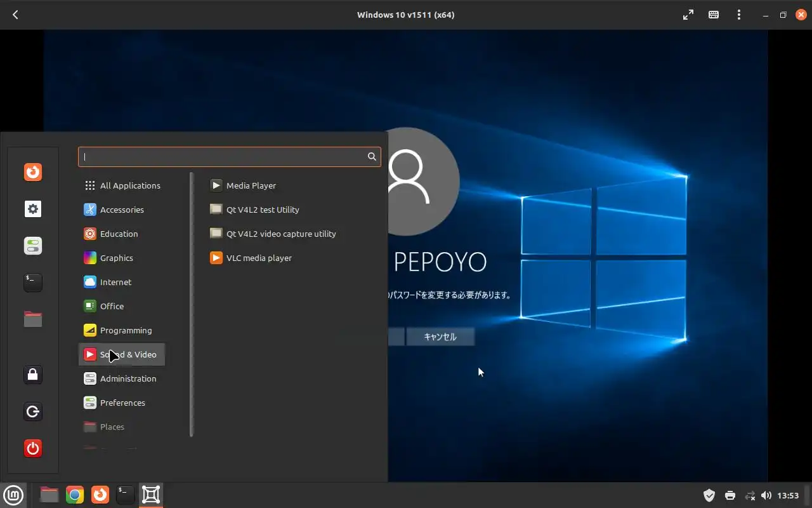The image size is (812, 508).
Task: Open the toggle-style settings favorite icon
Action: coord(33,246)
